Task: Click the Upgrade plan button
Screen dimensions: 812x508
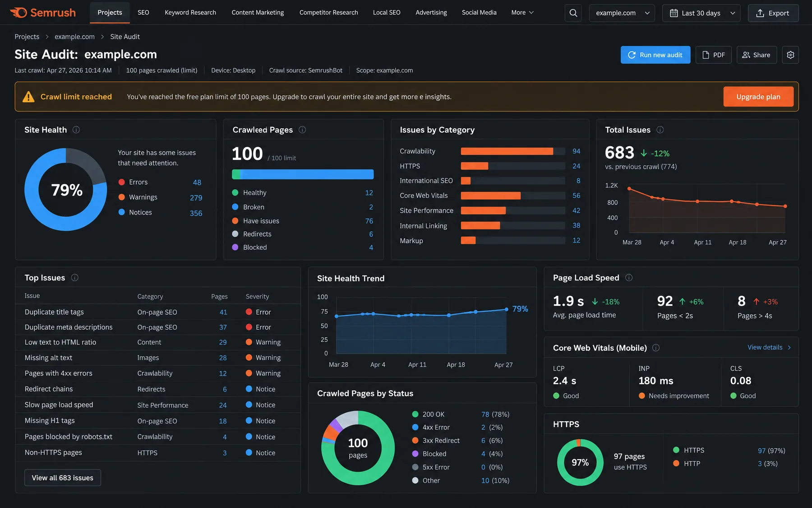Action: (x=758, y=97)
